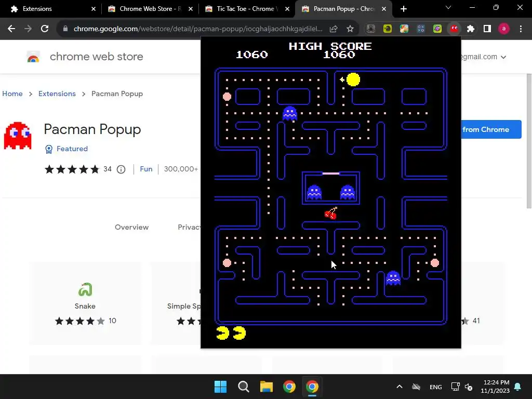Open the active Chrome window taskbar icon
This screenshot has width=532, height=399.
click(312, 387)
